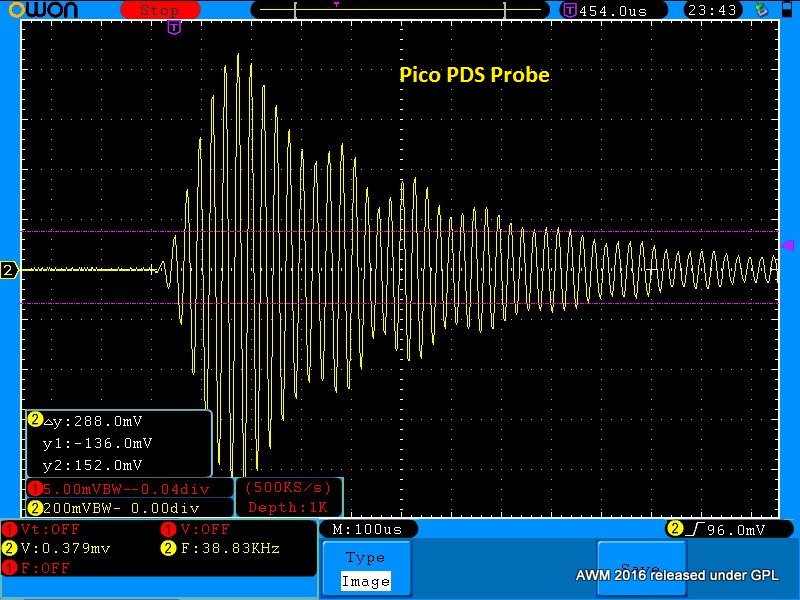The width and height of the screenshot is (800, 600).
Task: Select the channel 2 ground level marker
Action: pyautogui.click(x=9, y=270)
